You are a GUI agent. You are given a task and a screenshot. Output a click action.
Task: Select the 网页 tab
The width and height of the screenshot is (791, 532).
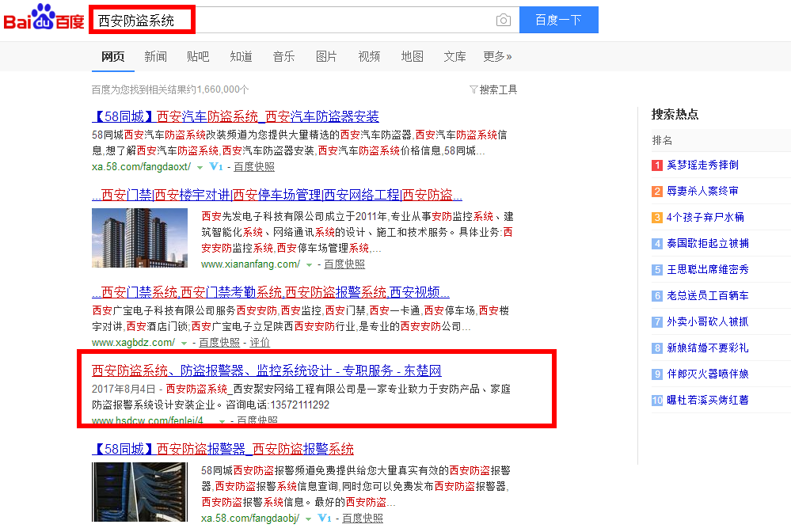point(113,56)
